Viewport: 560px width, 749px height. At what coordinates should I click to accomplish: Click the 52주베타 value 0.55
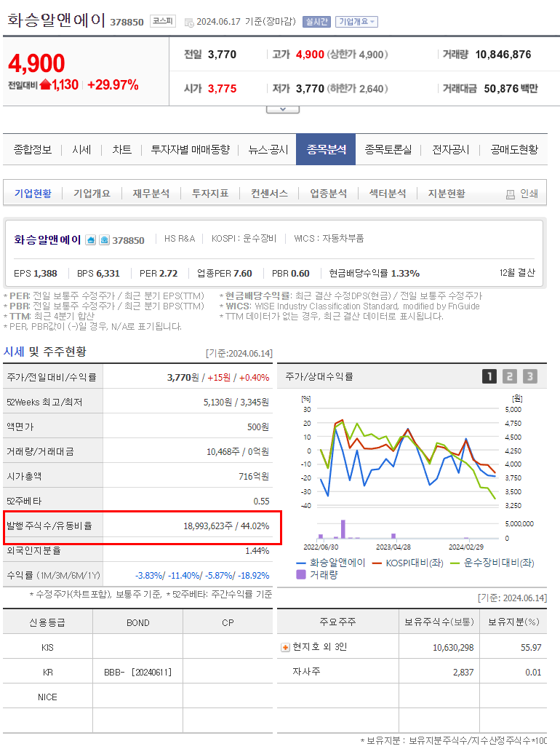coord(261,501)
